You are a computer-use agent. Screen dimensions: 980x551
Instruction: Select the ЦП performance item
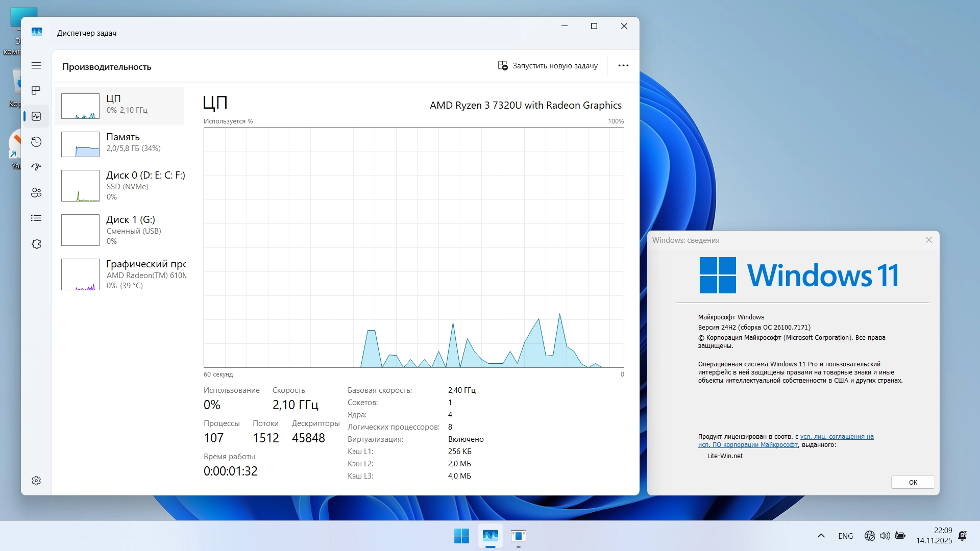point(120,106)
